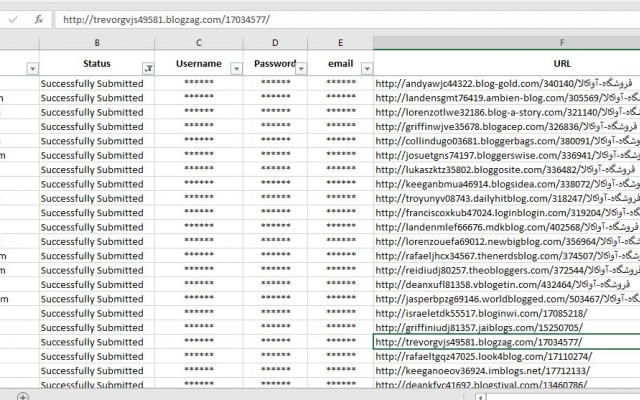Image resolution: width=640 pixels, height=400 pixels.
Task: Click the Insert Function fx icon
Action: (x=39, y=19)
